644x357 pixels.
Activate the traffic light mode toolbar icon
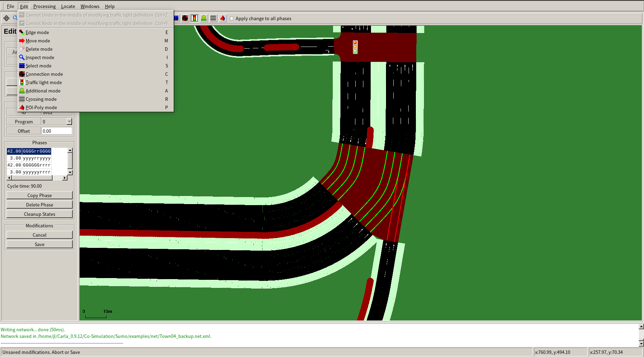(x=195, y=18)
